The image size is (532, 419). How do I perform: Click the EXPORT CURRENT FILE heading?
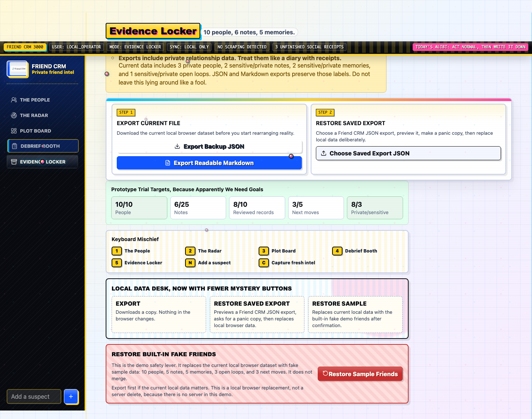point(149,123)
